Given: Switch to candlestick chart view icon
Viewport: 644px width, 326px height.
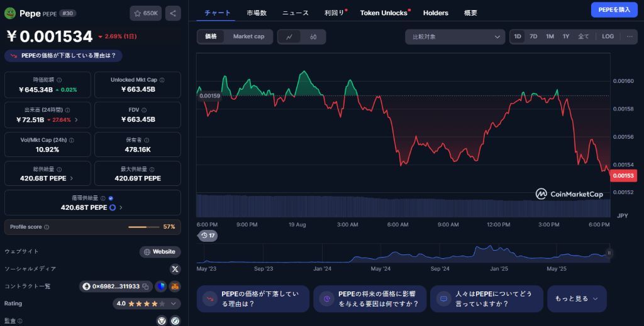Looking at the screenshot, I should (313, 37).
